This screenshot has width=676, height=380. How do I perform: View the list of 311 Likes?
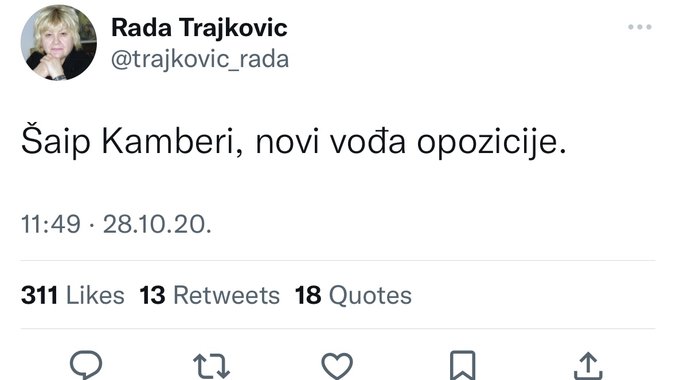tap(73, 295)
